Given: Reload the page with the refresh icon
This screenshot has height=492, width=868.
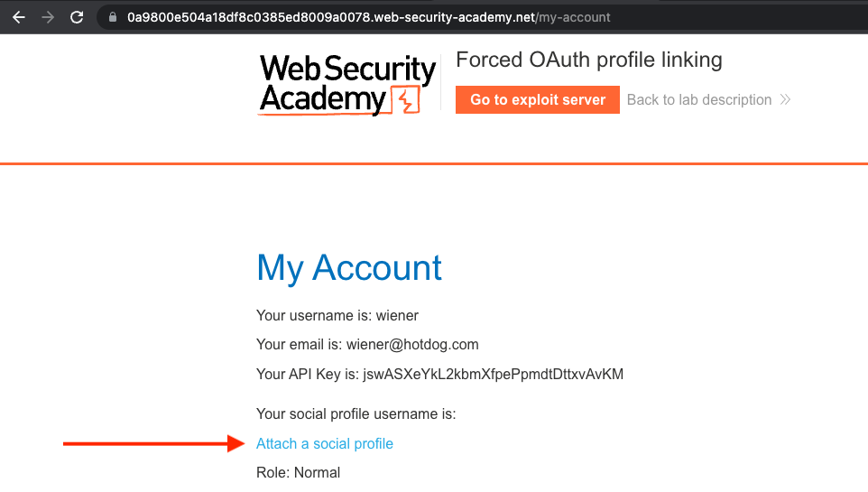Looking at the screenshot, I should click(x=78, y=17).
